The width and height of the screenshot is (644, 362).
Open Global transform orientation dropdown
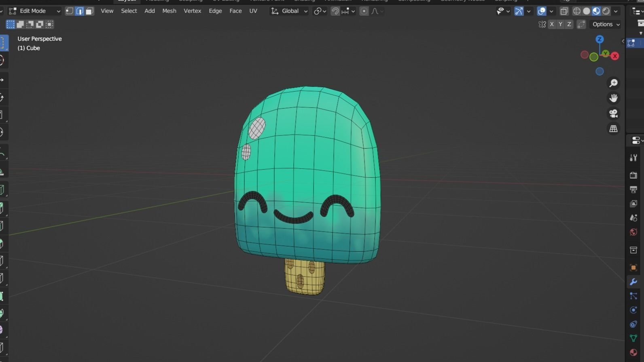pyautogui.click(x=289, y=11)
